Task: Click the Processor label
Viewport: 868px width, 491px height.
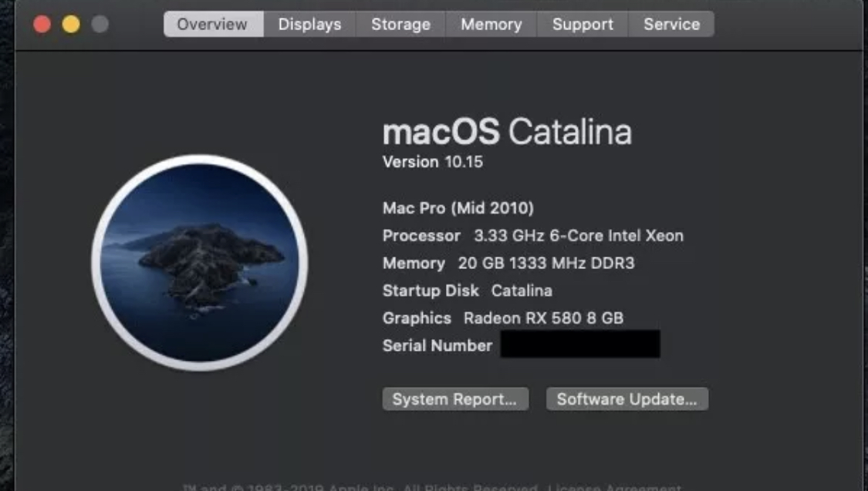Action: coord(421,236)
